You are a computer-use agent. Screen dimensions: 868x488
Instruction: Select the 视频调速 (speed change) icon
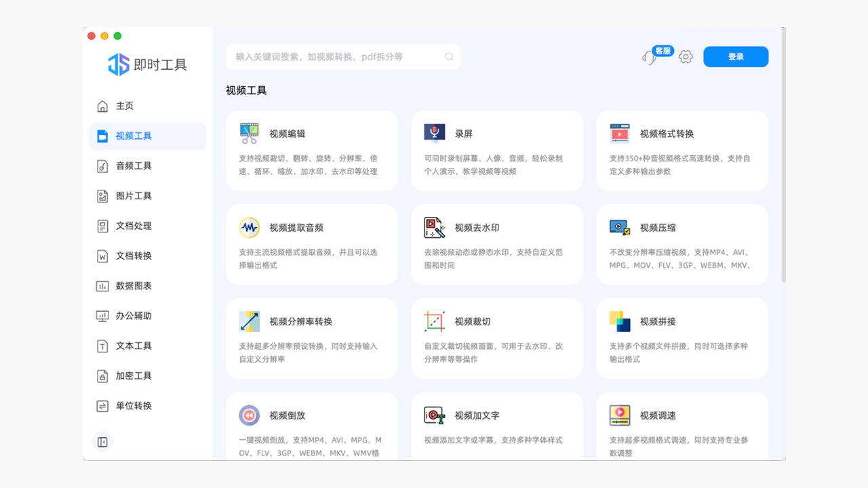pos(619,415)
